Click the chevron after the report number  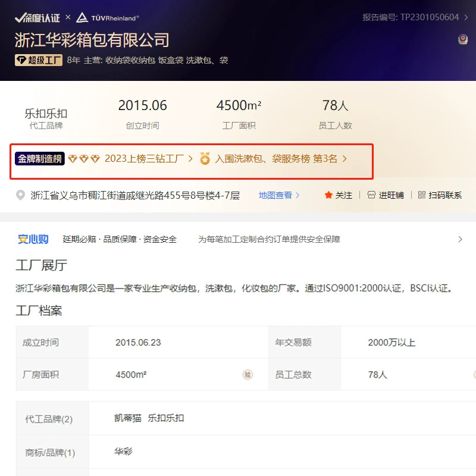point(466,18)
